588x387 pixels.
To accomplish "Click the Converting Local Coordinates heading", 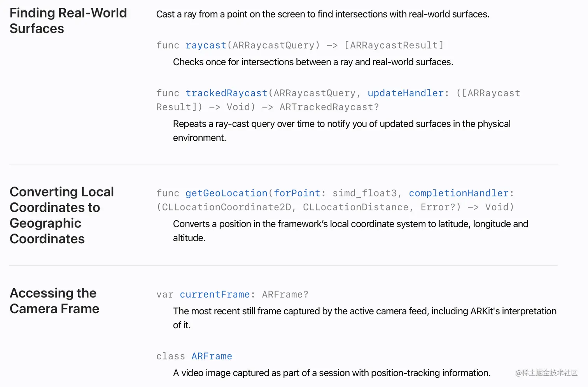I will (61, 215).
